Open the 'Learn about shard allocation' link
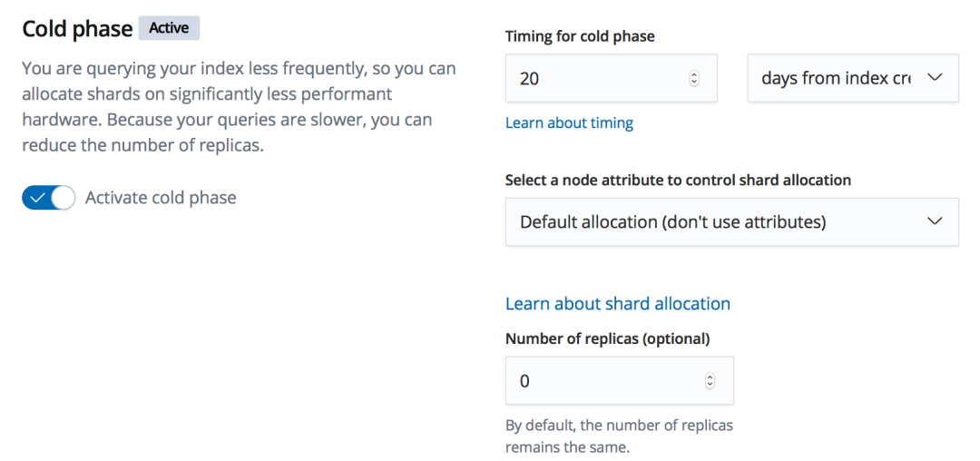 617,303
